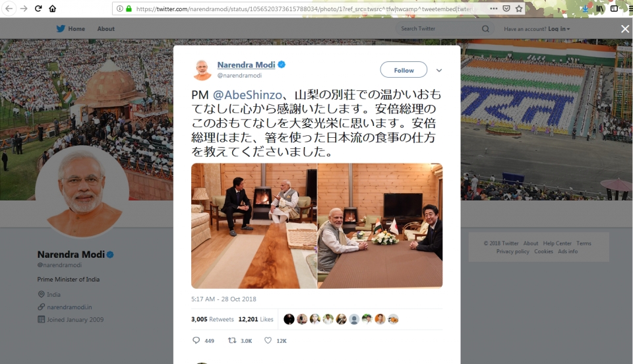This screenshot has height=364, width=633.
Task: Close the tweet overlay with X
Action: pos(625,28)
